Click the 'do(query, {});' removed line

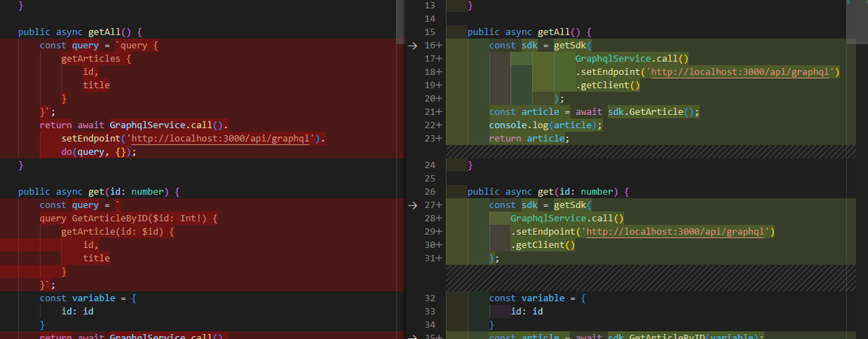point(99,152)
